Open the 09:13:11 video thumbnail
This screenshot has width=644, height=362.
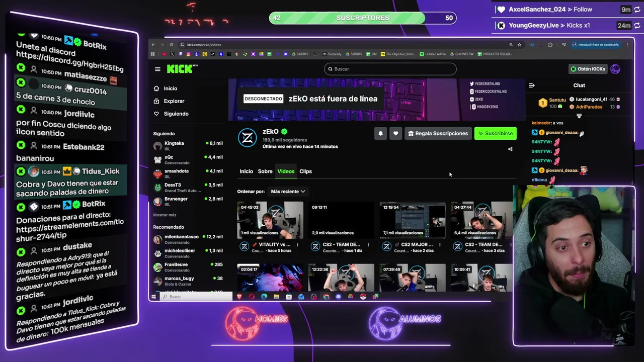(342, 220)
